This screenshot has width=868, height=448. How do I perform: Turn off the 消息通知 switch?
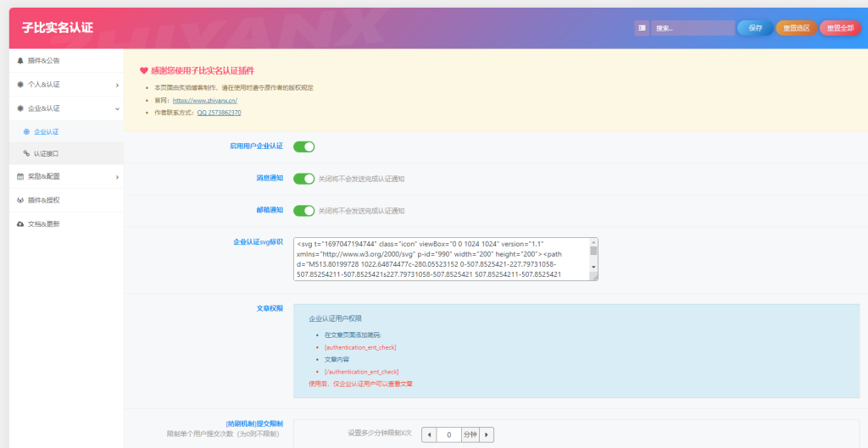click(x=304, y=179)
